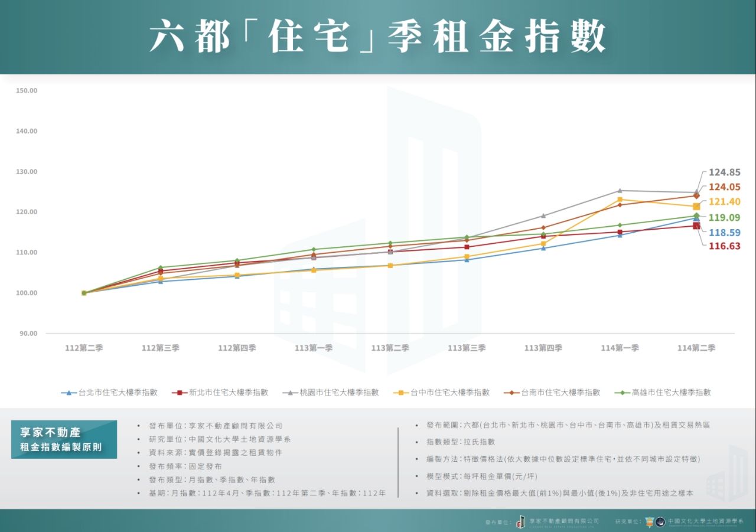
Task: Click the 六都「住宅」季租金指數 title
Action: [x=378, y=37]
